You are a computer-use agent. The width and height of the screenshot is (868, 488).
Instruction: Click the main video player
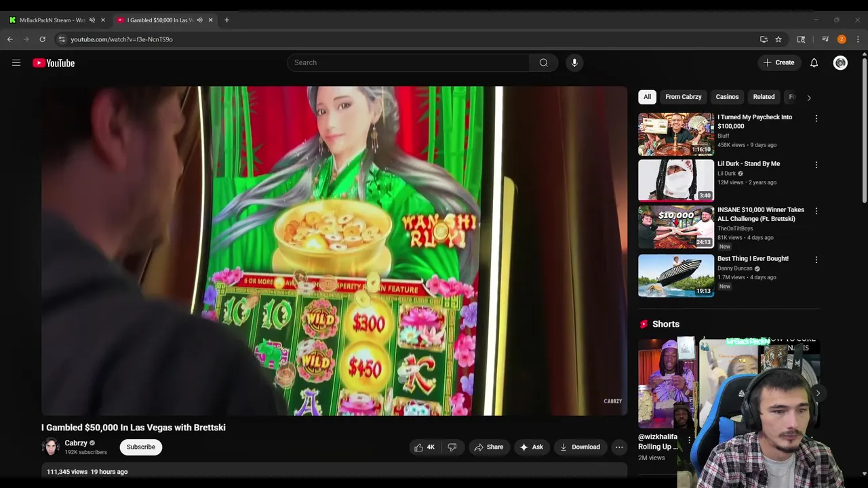tap(334, 251)
